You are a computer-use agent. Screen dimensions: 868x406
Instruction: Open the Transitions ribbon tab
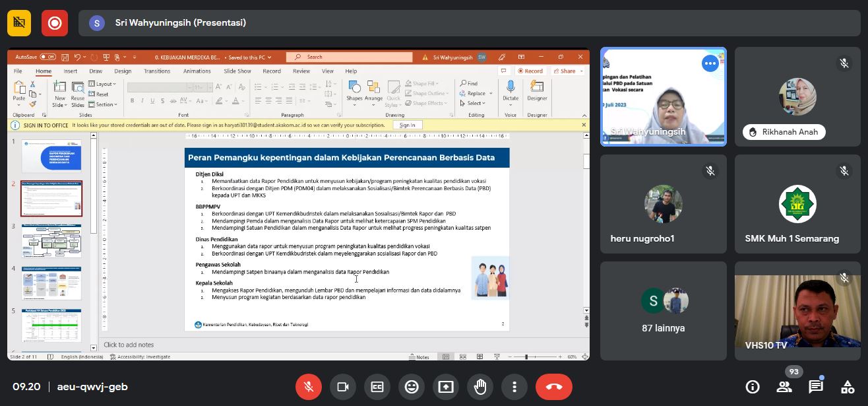click(157, 71)
